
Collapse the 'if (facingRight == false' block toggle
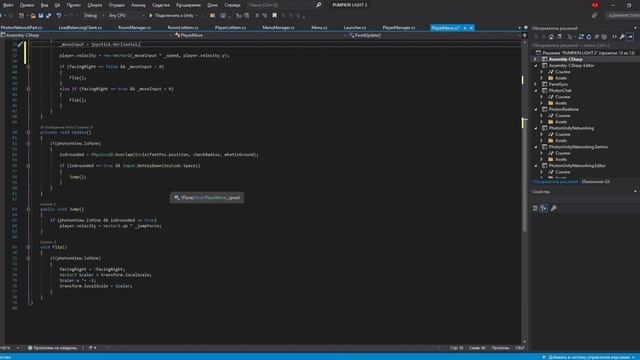28,67
